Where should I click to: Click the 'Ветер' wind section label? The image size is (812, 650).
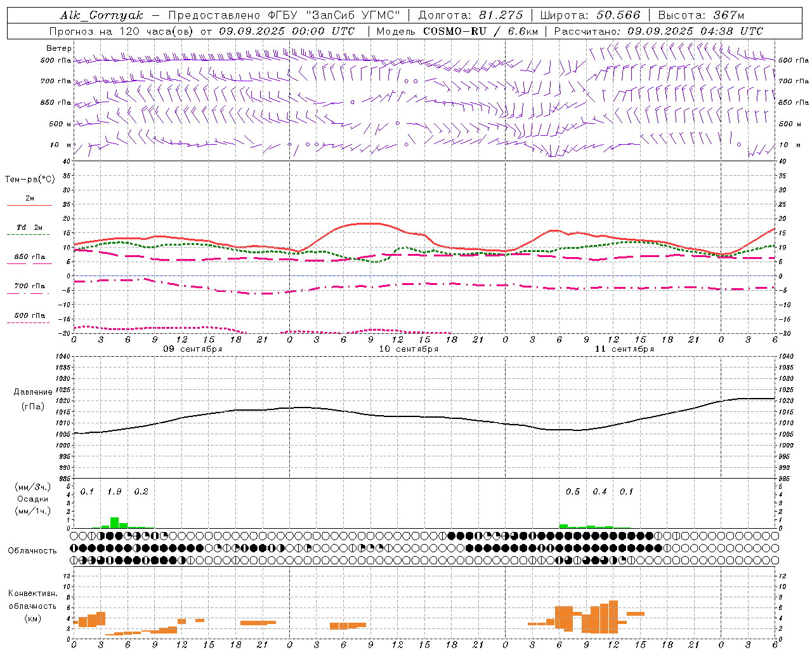tap(59, 48)
